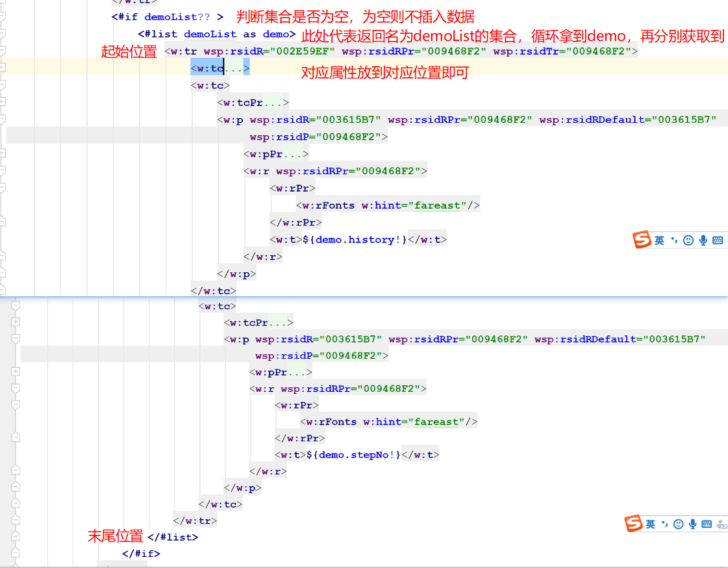Click gutter fold-end marker on the </#if> row
The height and width of the screenshot is (568, 728).
(x=16, y=552)
